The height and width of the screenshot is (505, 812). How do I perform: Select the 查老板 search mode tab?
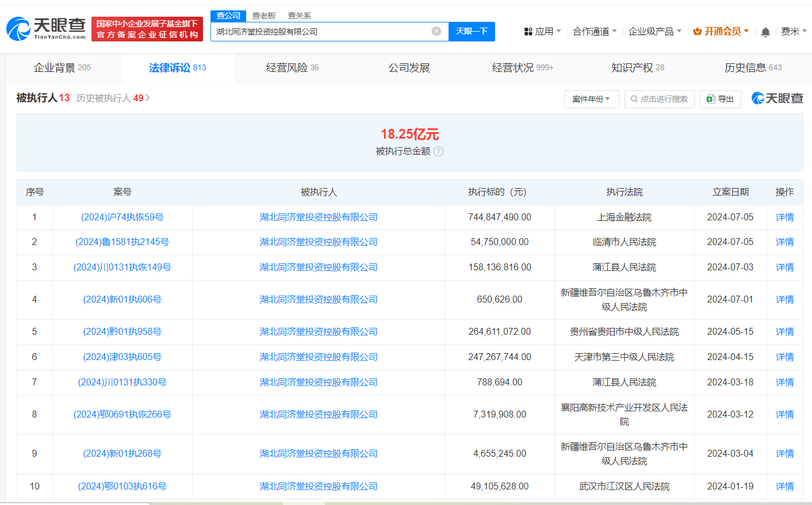264,16
